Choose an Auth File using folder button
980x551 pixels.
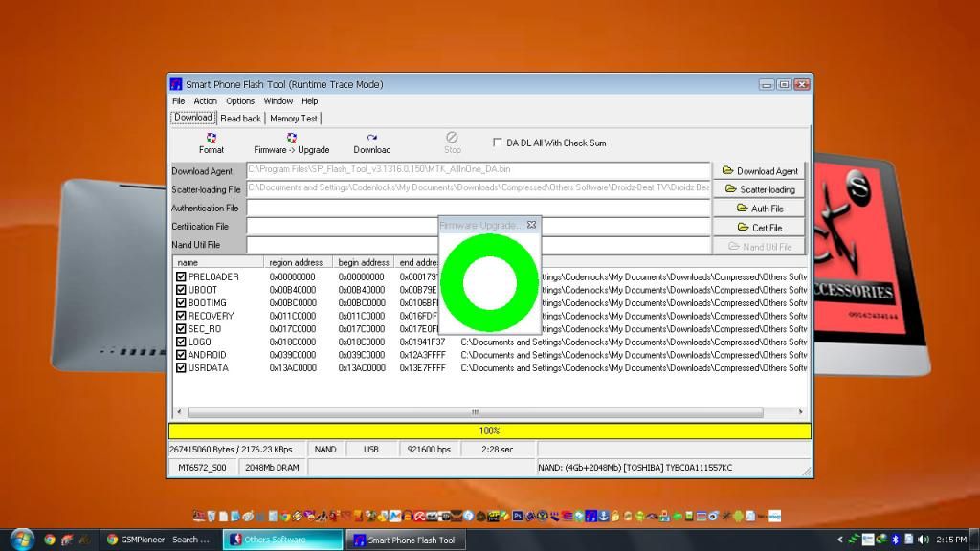[760, 209]
